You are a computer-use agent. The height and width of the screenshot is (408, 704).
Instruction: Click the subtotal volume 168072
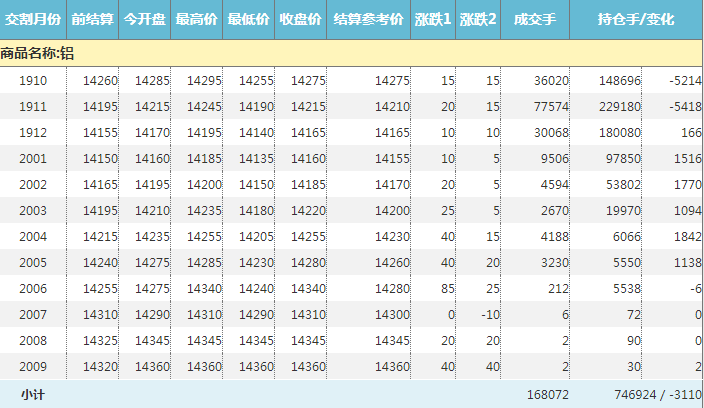(548, 395)
